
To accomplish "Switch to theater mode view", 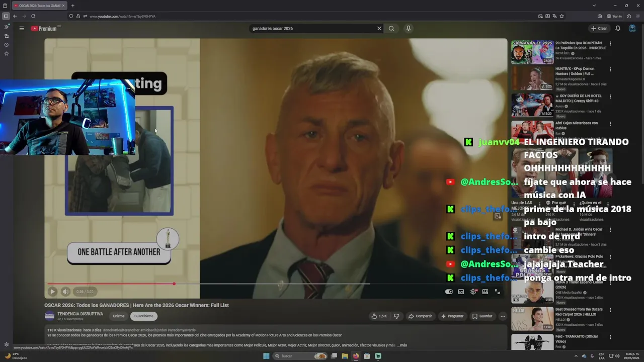I will (485, 292).
